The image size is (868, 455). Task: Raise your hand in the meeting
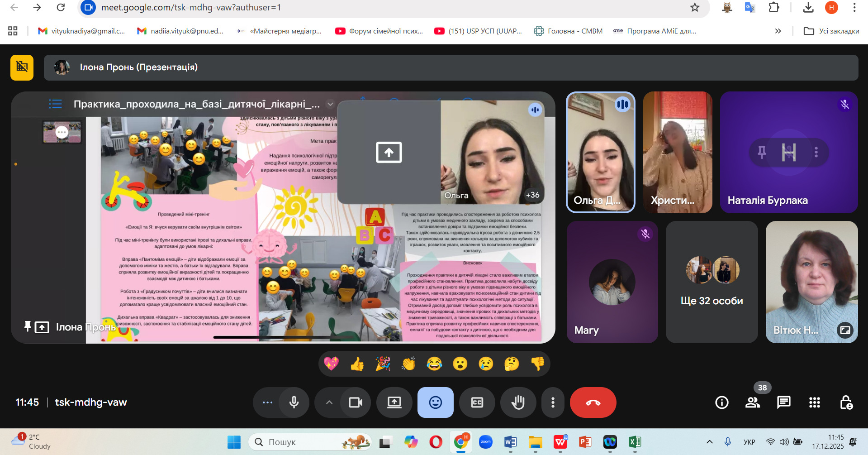[518, 402]
